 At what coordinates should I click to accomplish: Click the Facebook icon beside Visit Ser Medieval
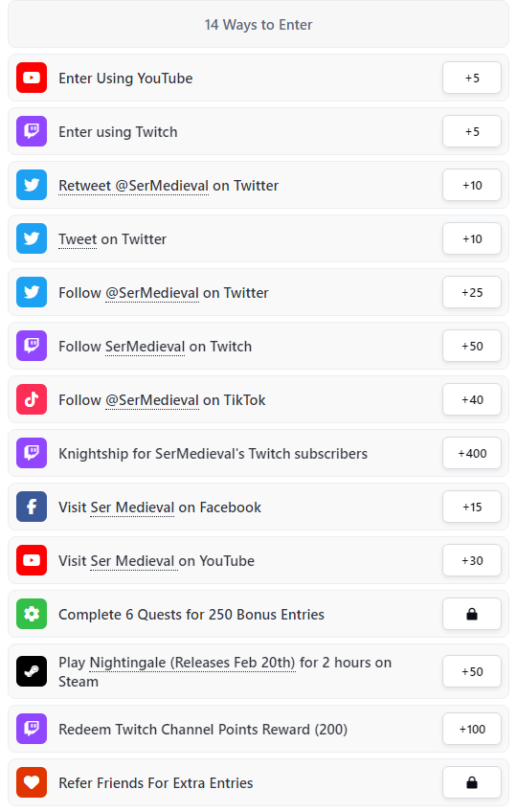32,507
